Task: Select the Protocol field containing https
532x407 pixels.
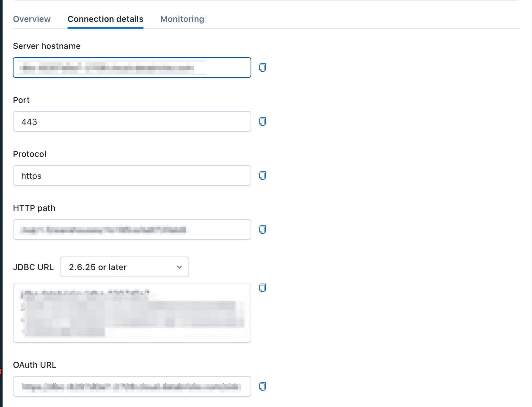Action: click(132, 176)
